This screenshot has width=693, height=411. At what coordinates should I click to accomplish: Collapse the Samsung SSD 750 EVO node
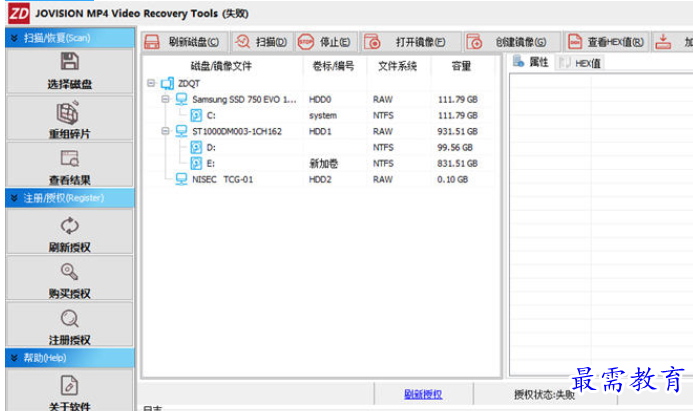[x=165, y=99]
